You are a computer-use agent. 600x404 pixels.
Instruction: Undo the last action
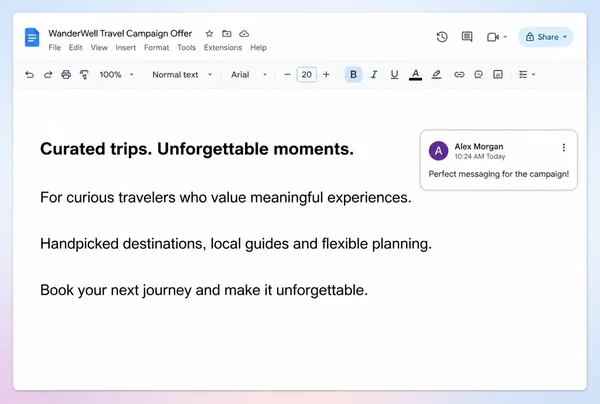(29, 75)
